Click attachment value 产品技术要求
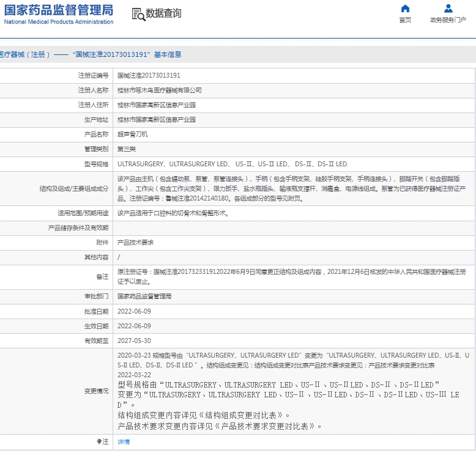476x453 pixels. pyautogui.click(x=135, y=243)
